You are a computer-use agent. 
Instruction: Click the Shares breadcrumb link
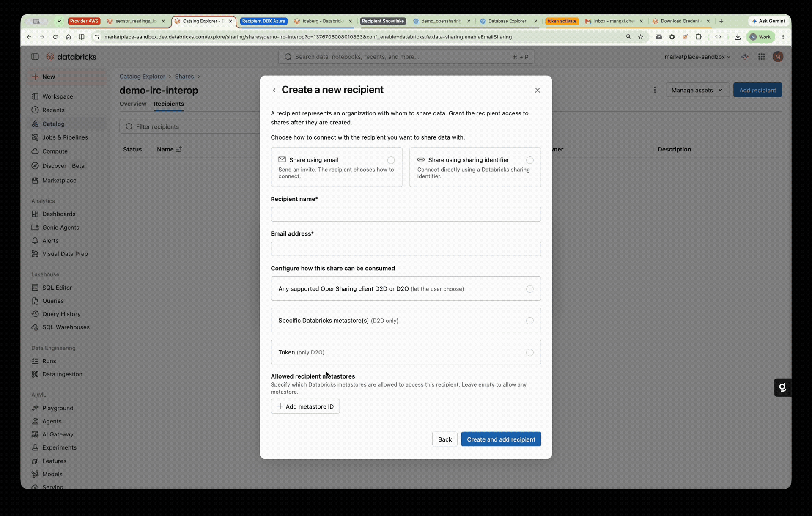184,77
